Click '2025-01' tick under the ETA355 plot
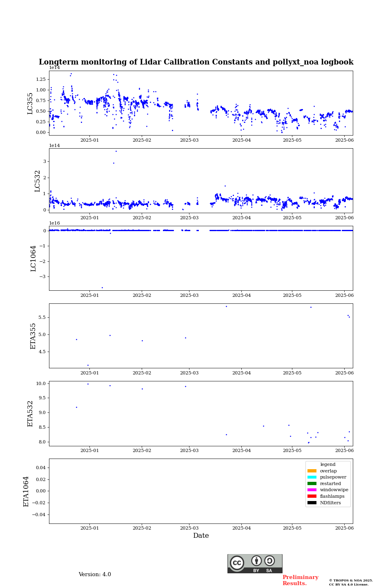 pyautogui.click(x=89, y=373)
